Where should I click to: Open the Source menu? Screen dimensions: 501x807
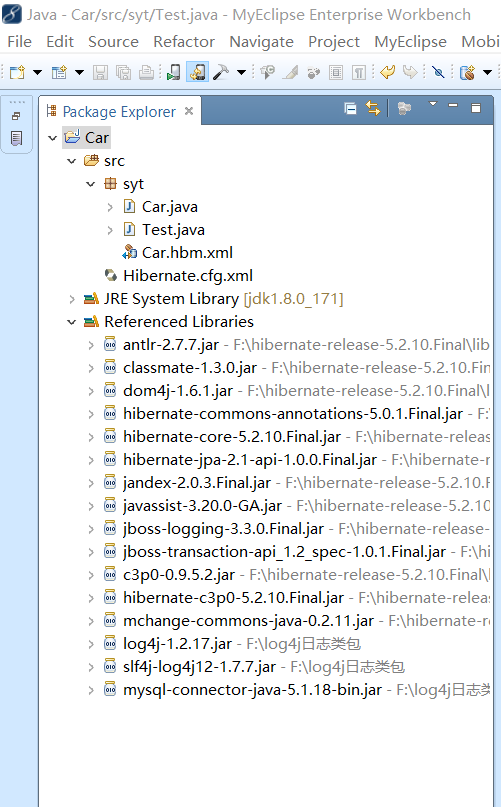(x=113, y=42)
